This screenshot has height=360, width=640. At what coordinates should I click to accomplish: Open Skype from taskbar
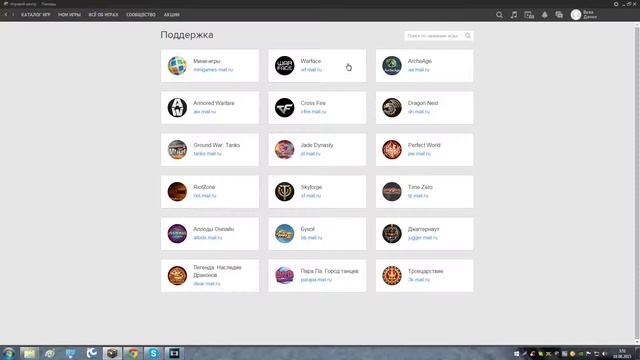click(153, 353)
